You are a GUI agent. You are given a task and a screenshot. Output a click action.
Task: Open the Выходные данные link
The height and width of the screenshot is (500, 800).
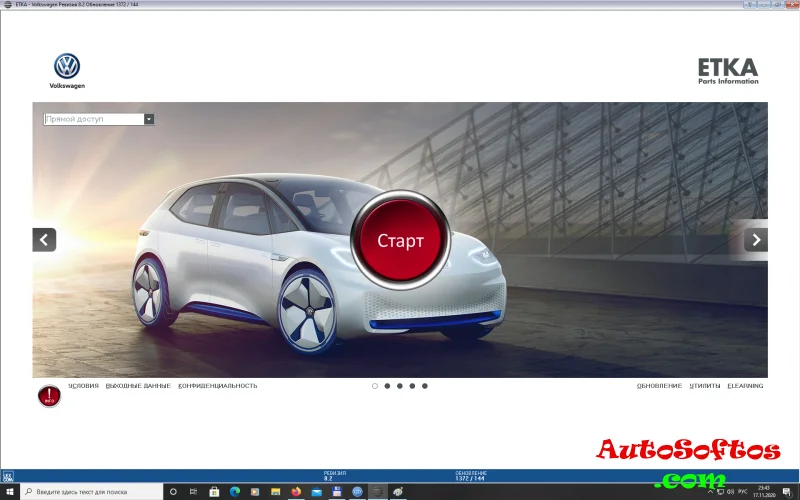point(138,386)
